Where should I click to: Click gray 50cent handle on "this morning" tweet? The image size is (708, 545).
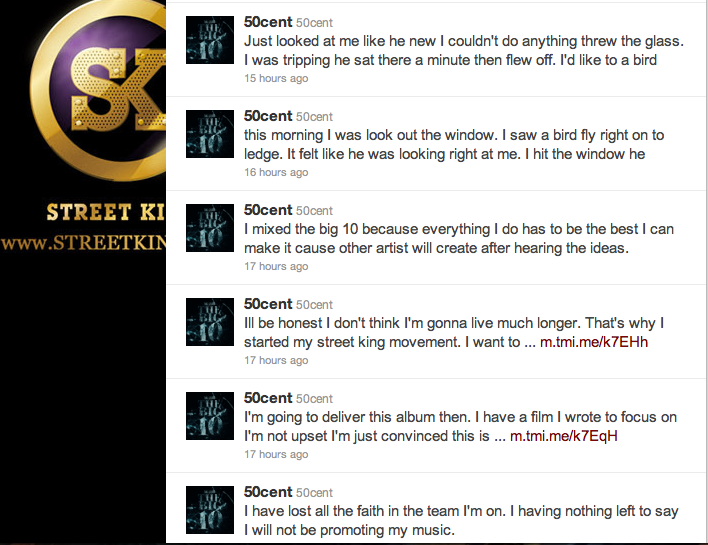pos(315,117)
